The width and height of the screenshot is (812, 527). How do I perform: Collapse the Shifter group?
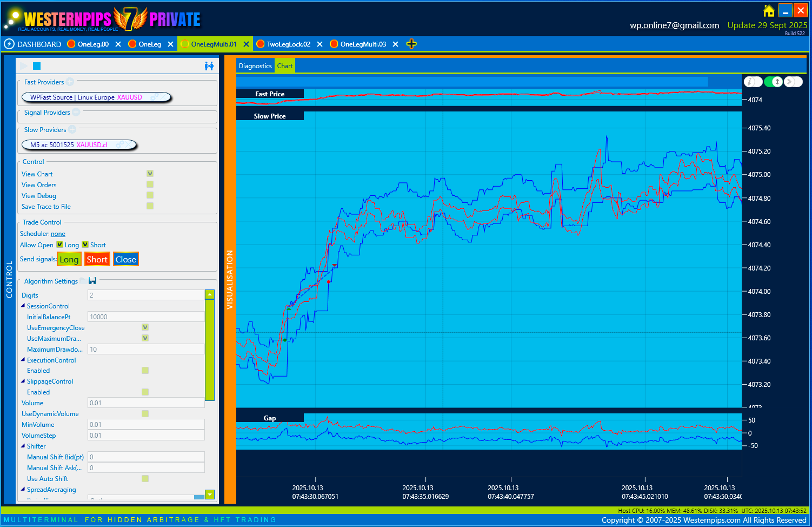click(23, 446)
